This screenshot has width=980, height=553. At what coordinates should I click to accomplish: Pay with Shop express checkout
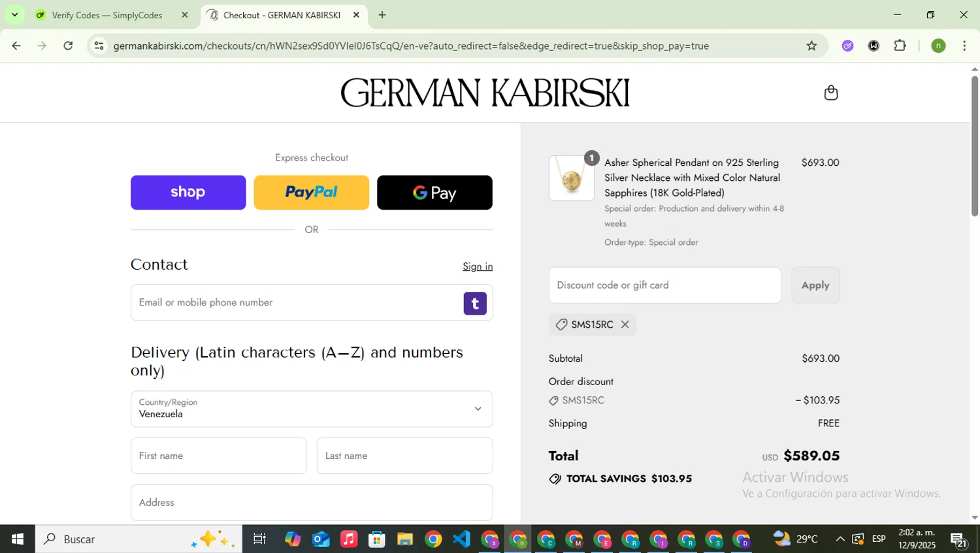click(x=188, y=193)
